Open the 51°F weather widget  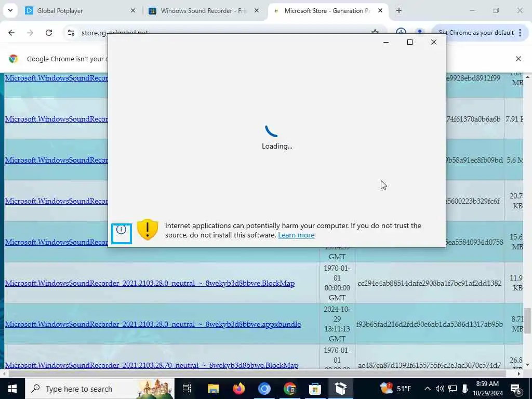(x=395, y=389)
